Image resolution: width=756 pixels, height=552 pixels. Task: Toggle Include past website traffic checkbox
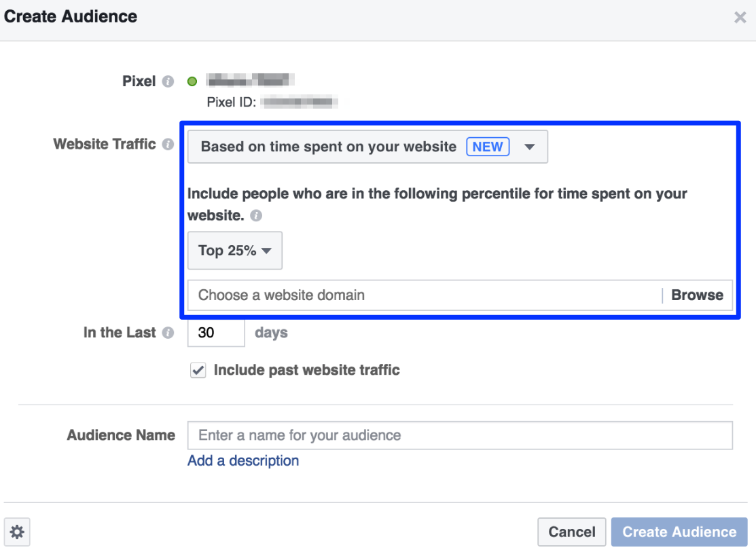click(198, 371)
